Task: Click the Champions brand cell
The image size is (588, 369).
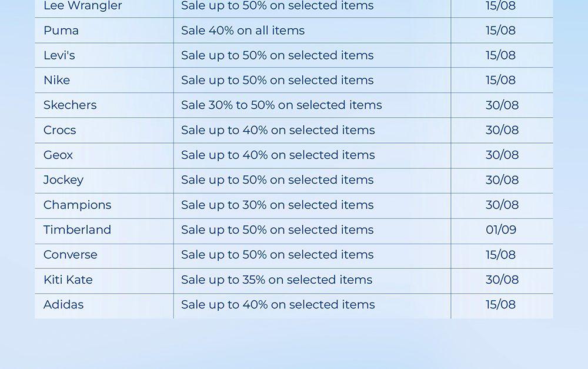Action: (77, 205)
